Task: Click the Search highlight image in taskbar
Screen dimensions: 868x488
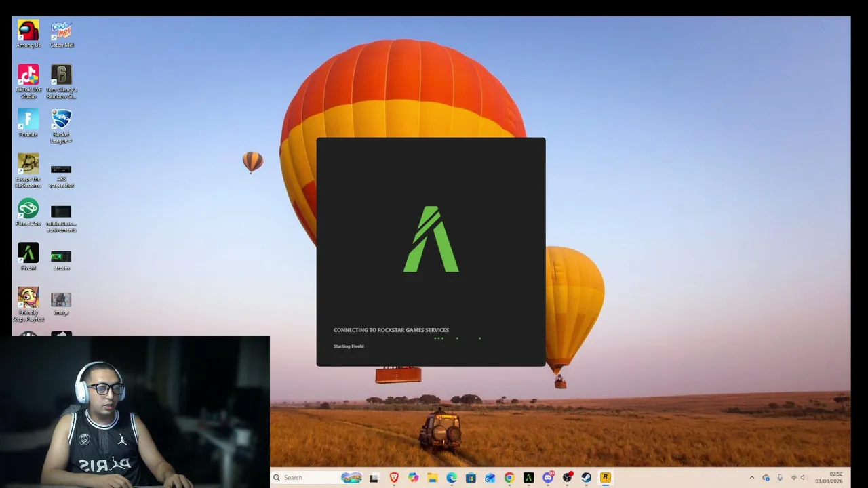Action: [x=351, y=478]
